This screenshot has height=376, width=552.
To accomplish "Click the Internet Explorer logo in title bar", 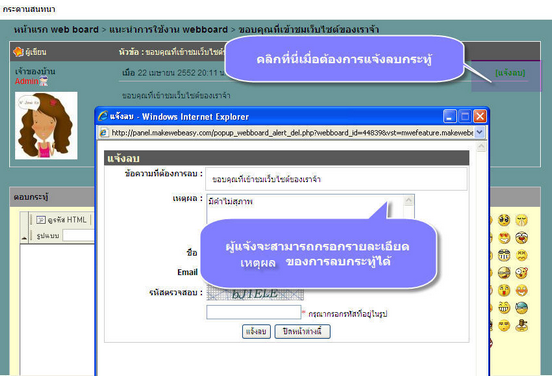I will tap(102, 116).
